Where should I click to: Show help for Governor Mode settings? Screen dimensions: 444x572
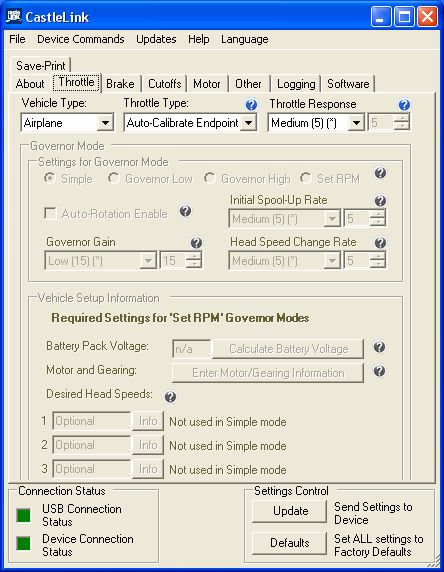pyautogui.click(x=380, y=173)
